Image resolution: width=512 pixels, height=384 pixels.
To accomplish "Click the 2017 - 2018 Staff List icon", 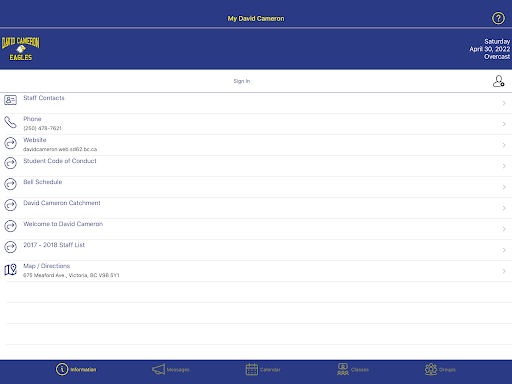I will click(10, 247).
